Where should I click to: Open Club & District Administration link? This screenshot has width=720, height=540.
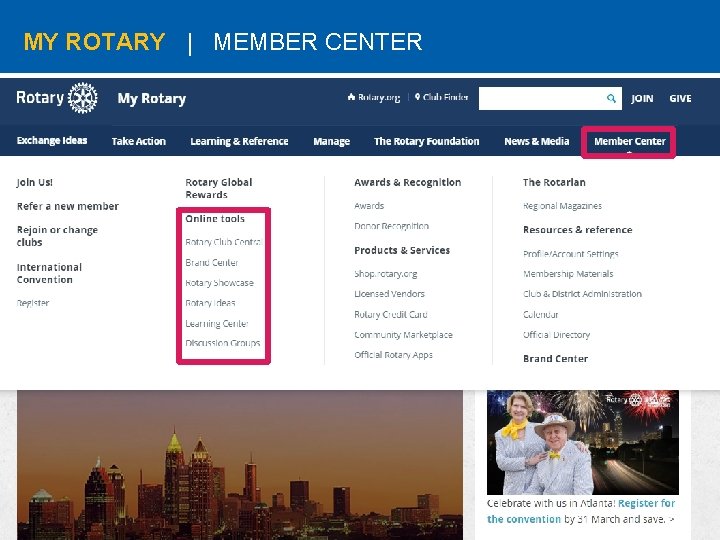[x=582, y=294]
